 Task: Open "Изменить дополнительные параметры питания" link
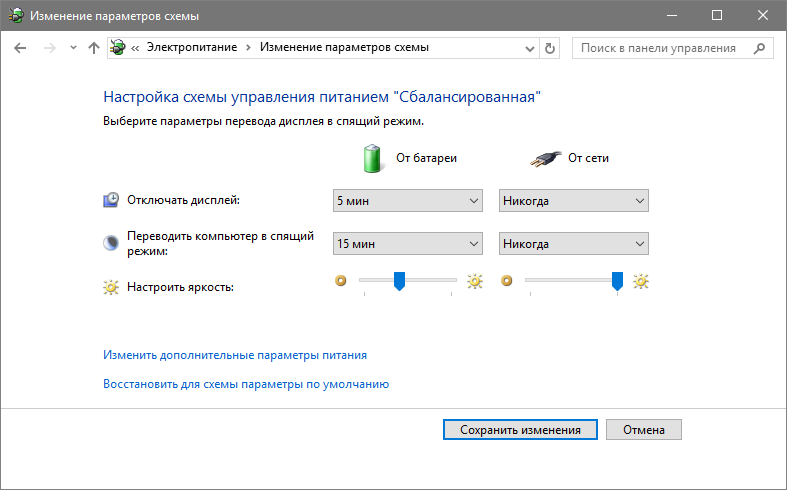pyautogui.click(x=235, y=355)
